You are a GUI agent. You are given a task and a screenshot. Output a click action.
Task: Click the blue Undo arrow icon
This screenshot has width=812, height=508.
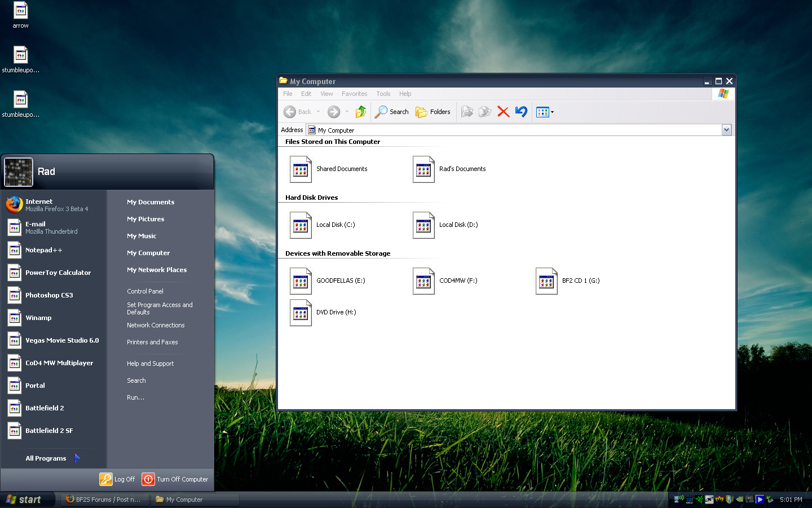tap(521, 112)
